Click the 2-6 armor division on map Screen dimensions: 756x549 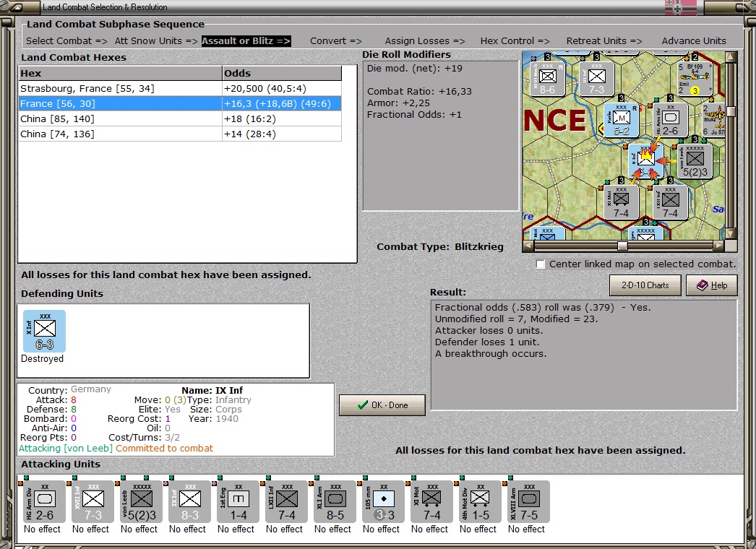[x=670, y=119]
